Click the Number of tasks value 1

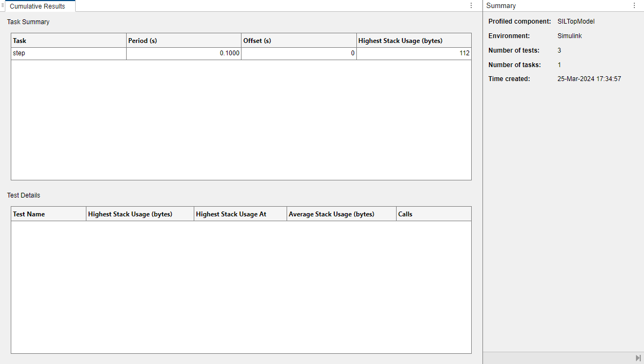[559, 65]
